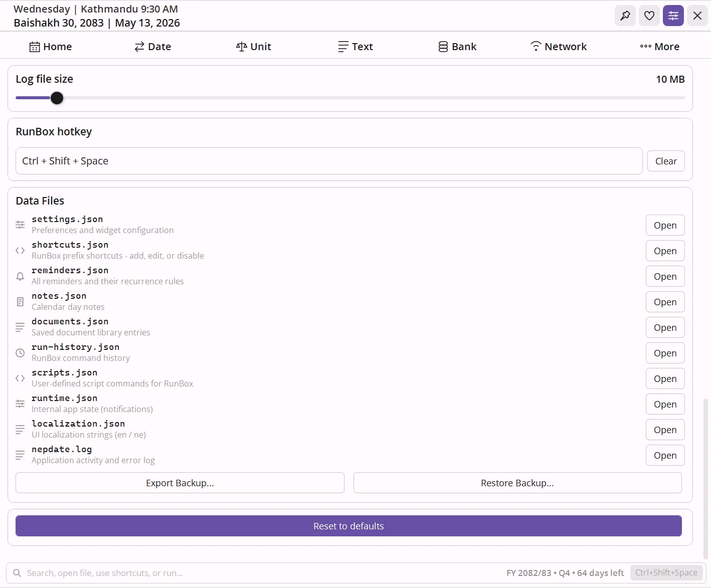Open notes.json file

coord(665,302)
